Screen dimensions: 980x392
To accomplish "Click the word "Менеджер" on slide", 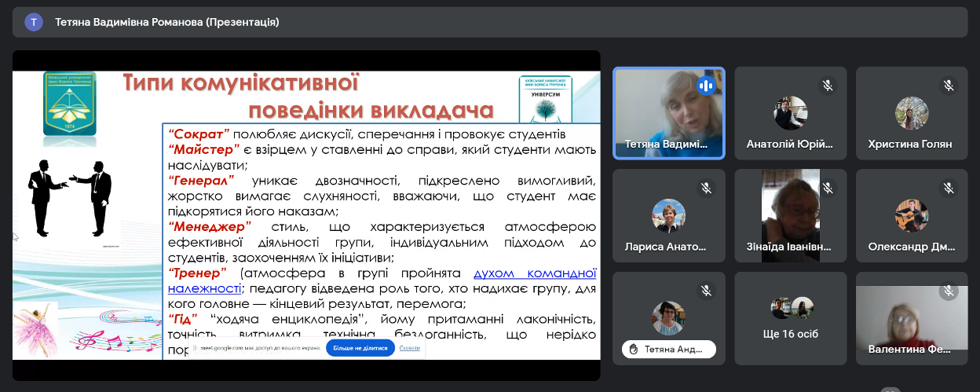I will pyautogui.click(x=210, y=226).
